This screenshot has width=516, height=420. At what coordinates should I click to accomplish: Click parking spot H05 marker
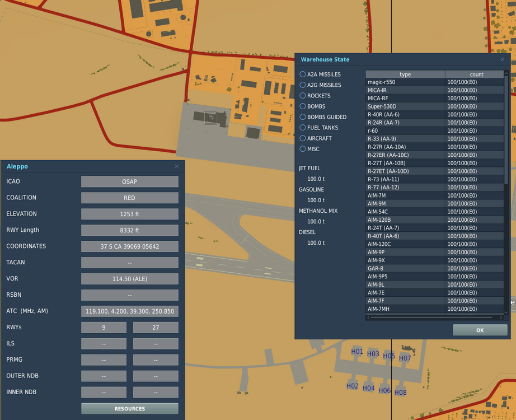click(389, 356)
